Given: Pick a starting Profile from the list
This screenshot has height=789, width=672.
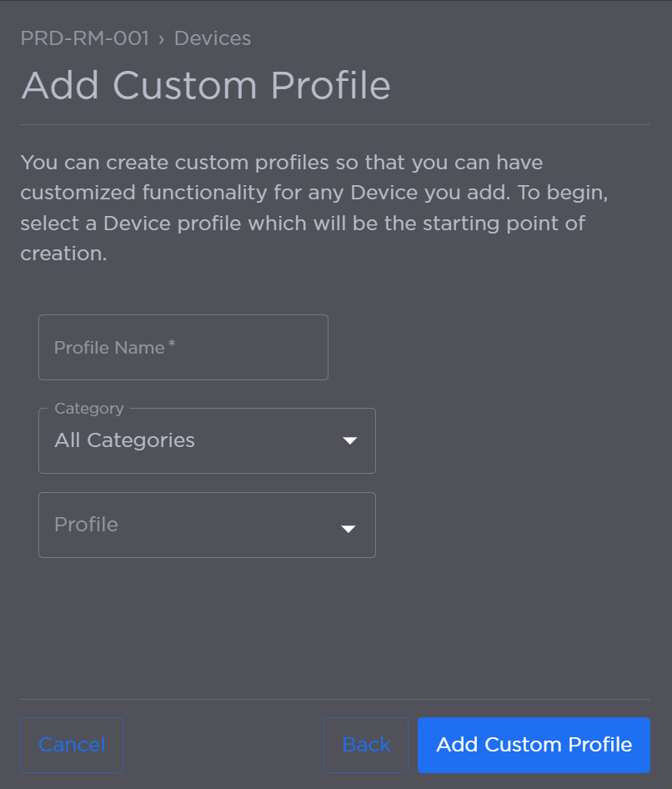Looking at the screenshot, I should [x=207, y=525].
